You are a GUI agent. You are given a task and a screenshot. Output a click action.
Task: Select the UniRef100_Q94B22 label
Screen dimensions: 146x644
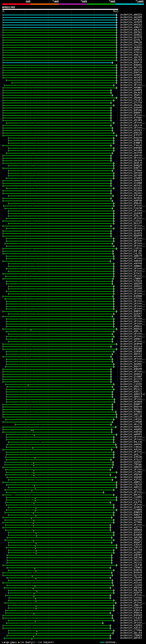(x=131, y=35)
